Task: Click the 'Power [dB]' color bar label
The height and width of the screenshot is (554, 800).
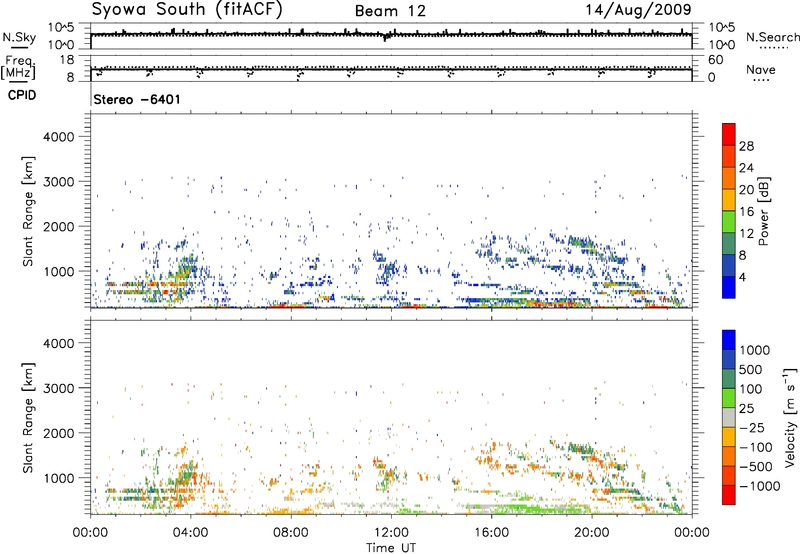Action: point(763,211)
